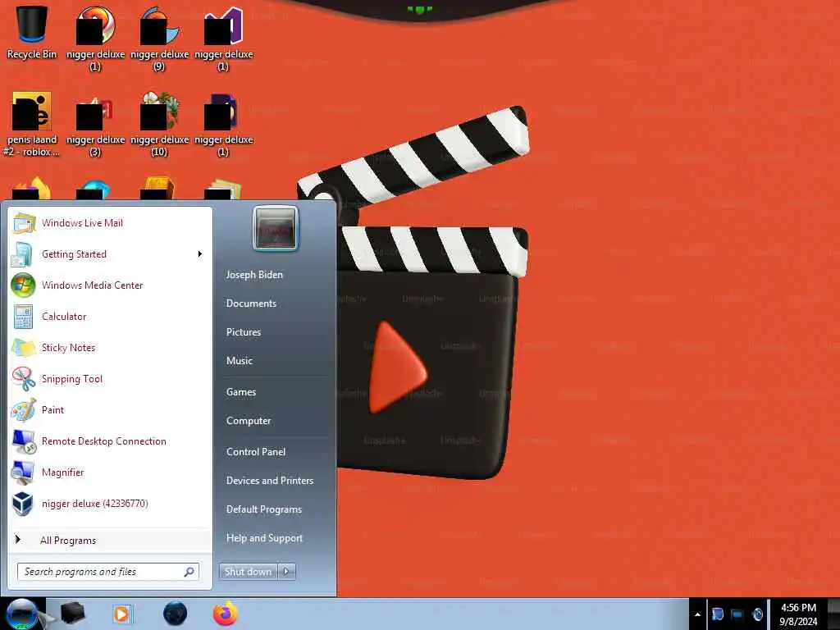Image resolution: width=840 pixels, height=630 pixels.
Task: Select the Recycle Bin desktop icon
Action: pos(32,32)
